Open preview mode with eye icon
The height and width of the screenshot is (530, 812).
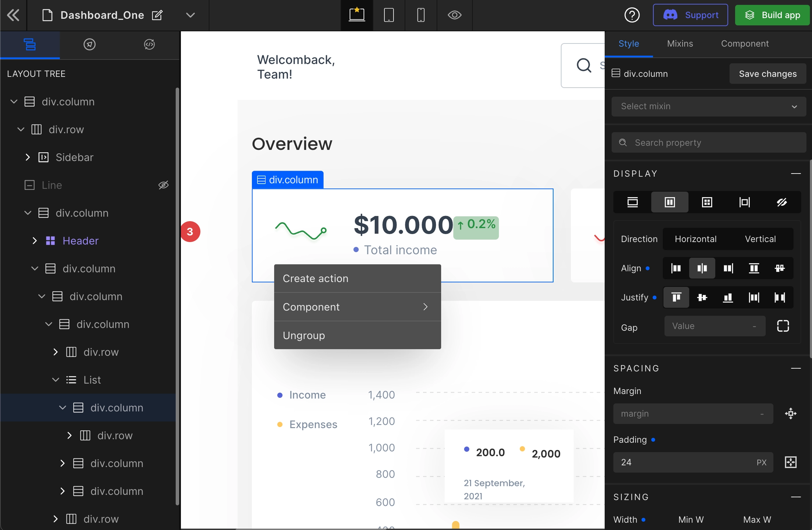(x=454, y=15)
